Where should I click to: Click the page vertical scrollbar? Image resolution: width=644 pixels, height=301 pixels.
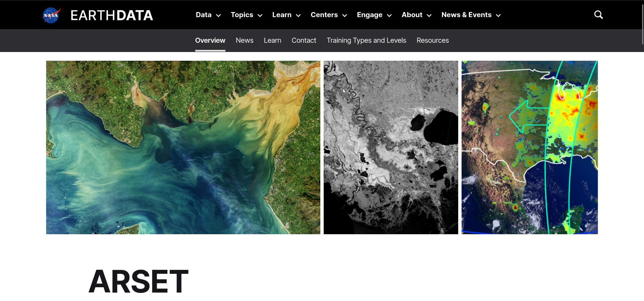coord(642,23)
